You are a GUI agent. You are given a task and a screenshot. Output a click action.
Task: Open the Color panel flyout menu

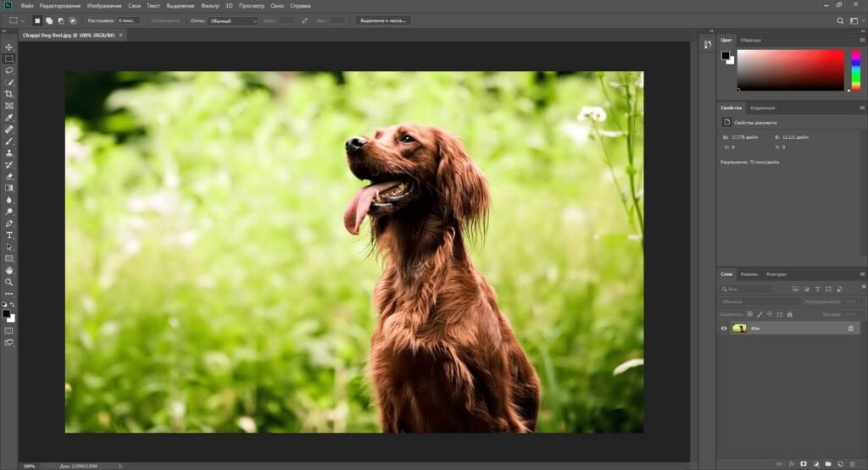pos(862,40)
